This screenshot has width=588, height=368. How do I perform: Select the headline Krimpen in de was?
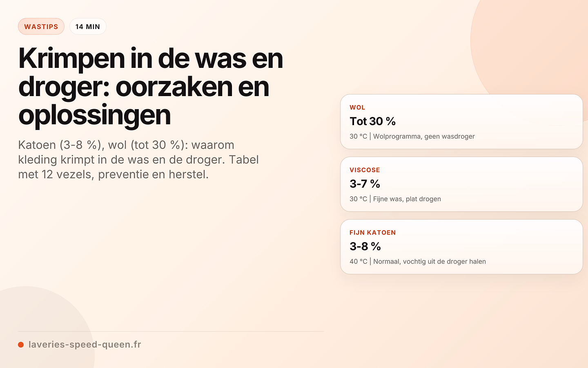(151, 87)
